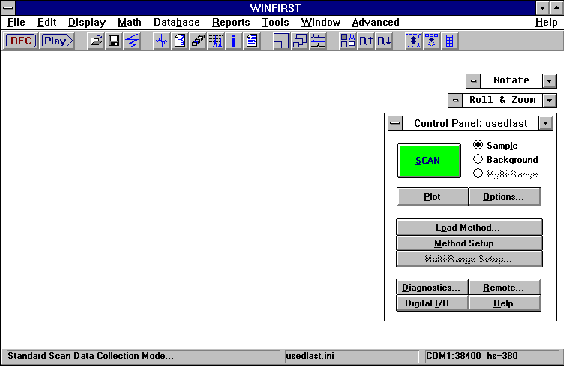Open the Database menu
Image resolution: width=564 pixels, height=366 pixels.
(176, 22)
